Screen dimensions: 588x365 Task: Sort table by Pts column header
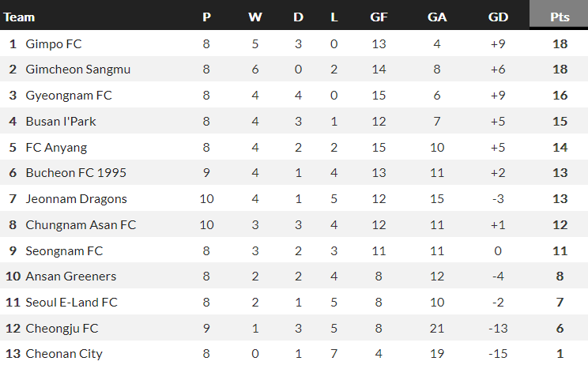coord(560,17)
